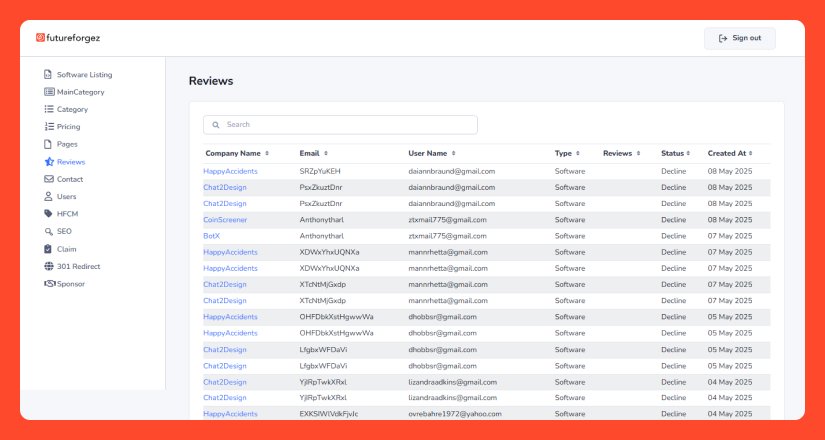Click the Software Listing sidebar icon
The height and width of the screenshot is (440, 825).
click(x=48, y=75)
